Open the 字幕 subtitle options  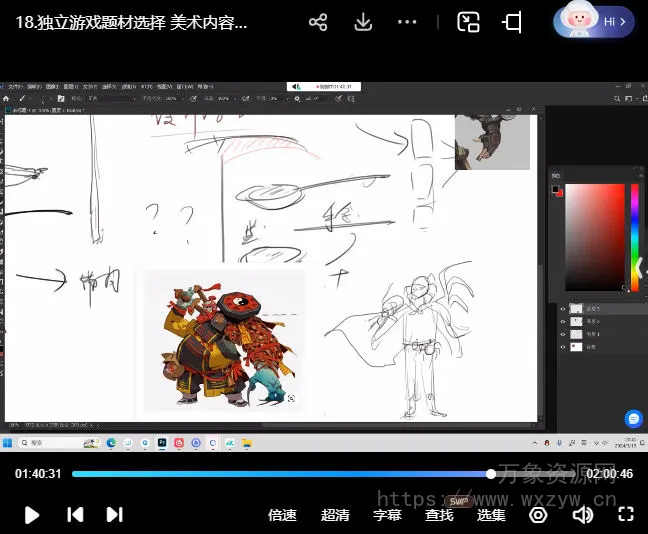(387, 515)
